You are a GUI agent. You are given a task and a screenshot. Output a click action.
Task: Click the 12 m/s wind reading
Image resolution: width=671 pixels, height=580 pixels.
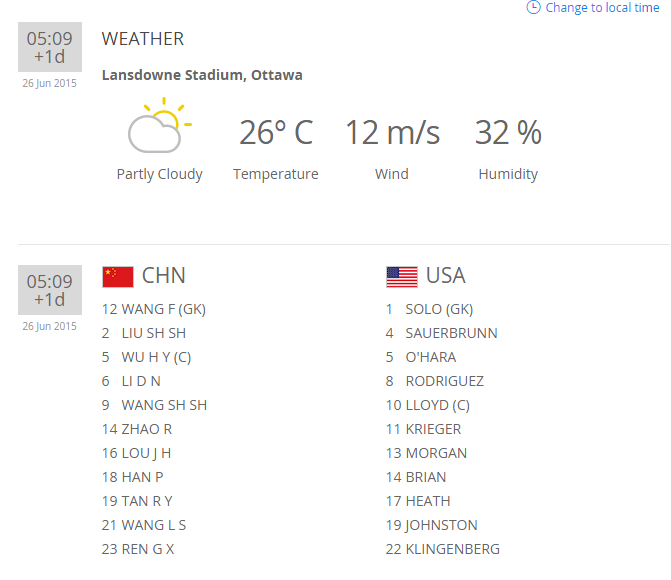click(x=392, y=132)
